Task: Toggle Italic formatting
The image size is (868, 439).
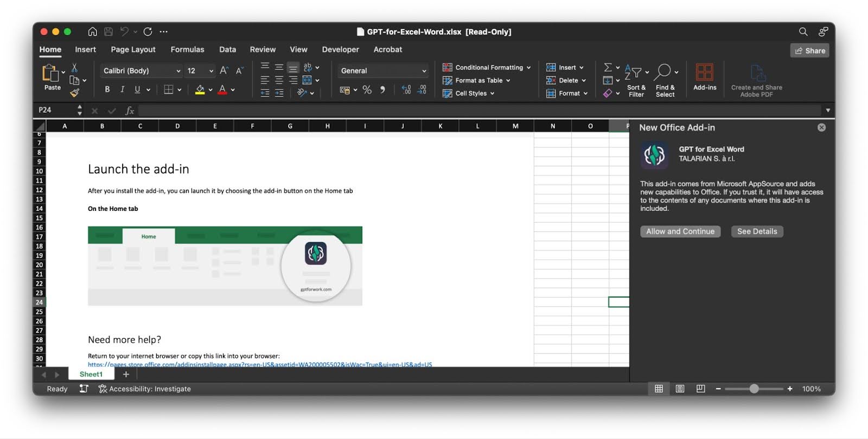Action: tap(123, 89)
